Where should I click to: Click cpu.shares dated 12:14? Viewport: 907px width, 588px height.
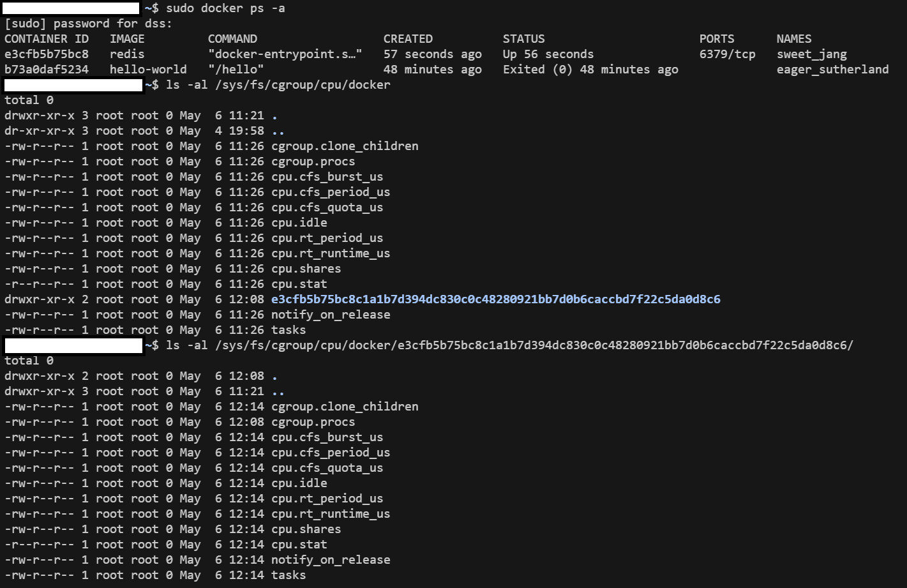[x=306, y=529]
